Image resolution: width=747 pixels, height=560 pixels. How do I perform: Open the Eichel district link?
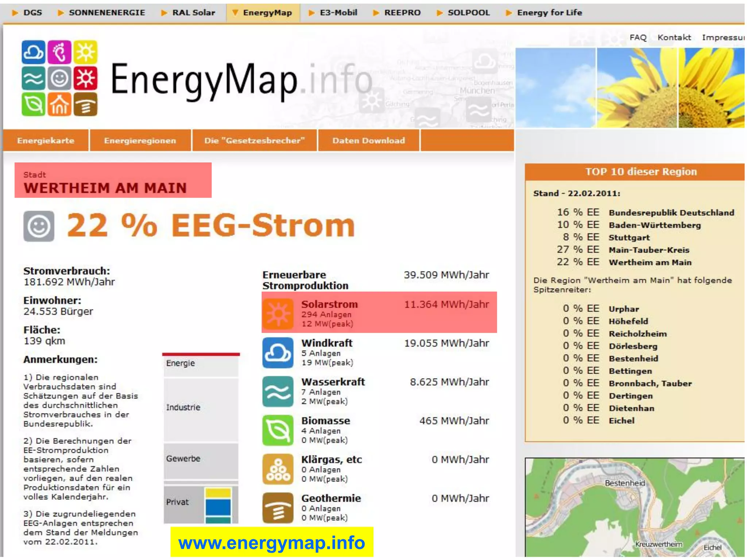click(x=622, y=420)
